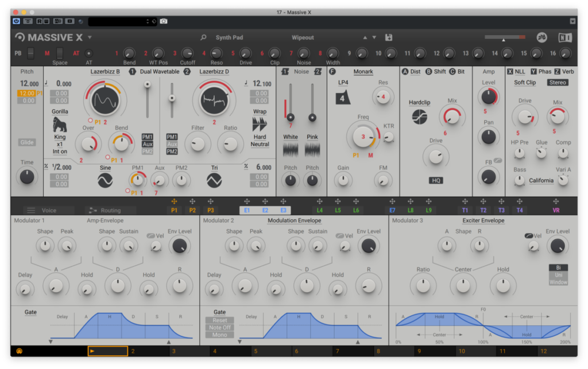Toggle the plugin power bypass icon
Image resolution: width=588 pixels, height=369 pixels.
17,21
